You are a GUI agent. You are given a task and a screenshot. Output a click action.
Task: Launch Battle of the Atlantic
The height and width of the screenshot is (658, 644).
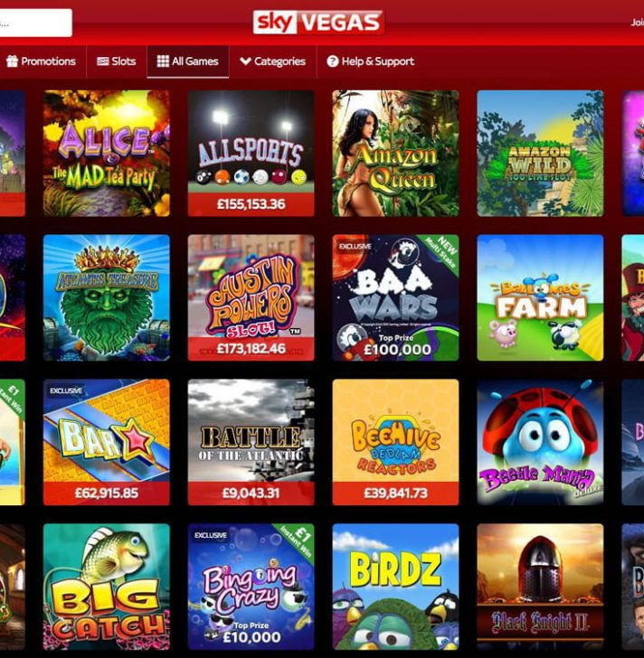pos(251,442)
